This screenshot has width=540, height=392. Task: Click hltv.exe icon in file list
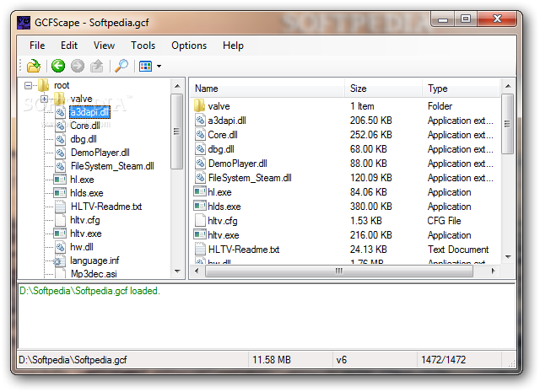pyautogui.click(x=200, y=234)
